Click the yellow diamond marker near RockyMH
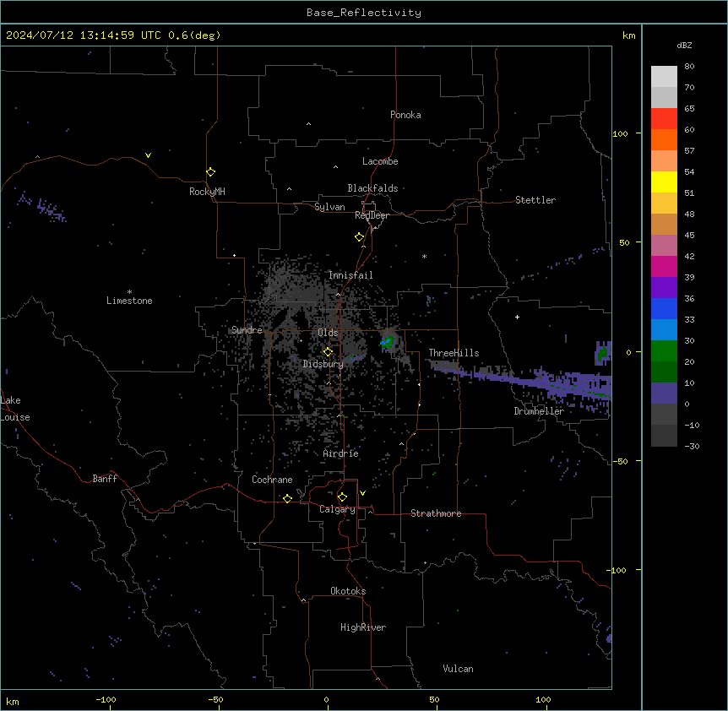This screenshot has height=711, width=728. 210,172
